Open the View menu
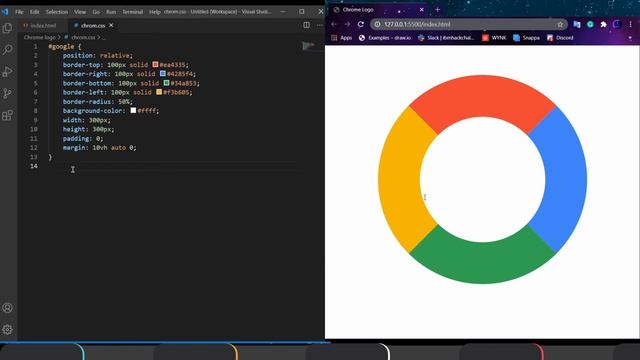The height and width of the screenshot is (360, 640). 80,12
